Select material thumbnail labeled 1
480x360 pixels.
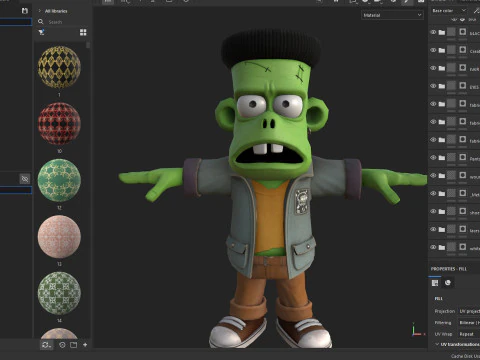coord(59,67)
